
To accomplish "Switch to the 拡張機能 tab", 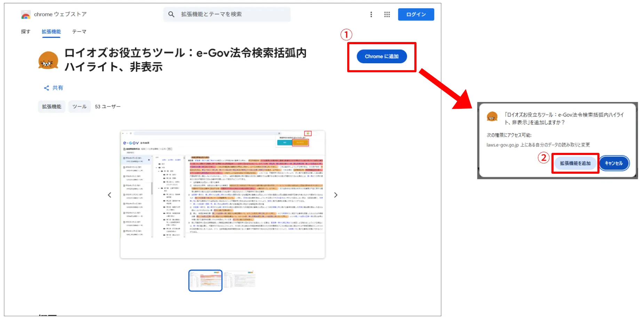I will coord(51,32).
